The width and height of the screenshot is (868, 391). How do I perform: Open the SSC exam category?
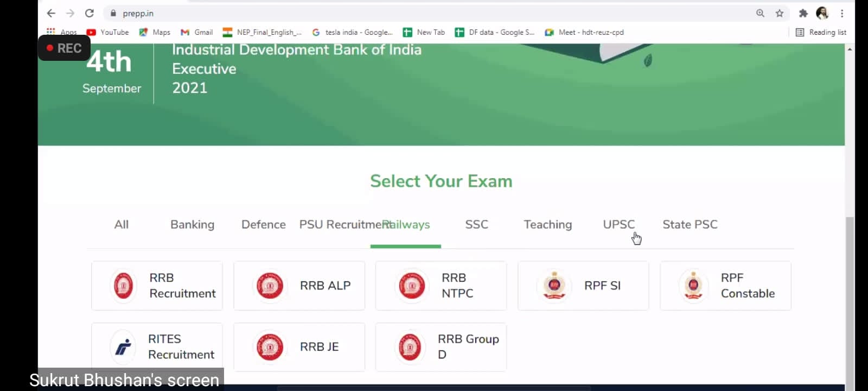pos(476,224)
